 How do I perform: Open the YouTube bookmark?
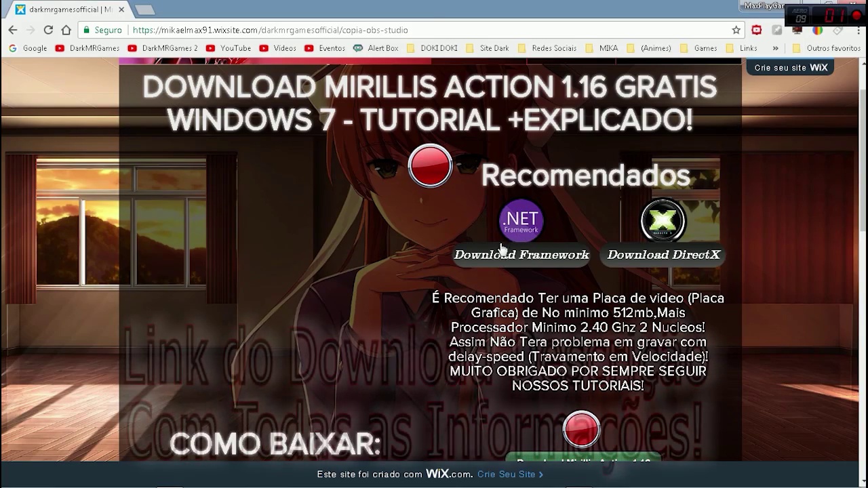tap(229, 48)
